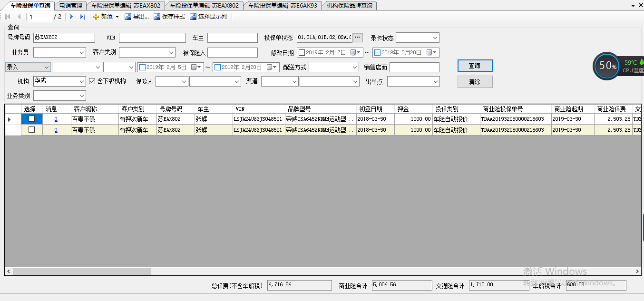Click the 查询 search button
Image resolution: width=644 pixels, height=301 pixels.
474,66
